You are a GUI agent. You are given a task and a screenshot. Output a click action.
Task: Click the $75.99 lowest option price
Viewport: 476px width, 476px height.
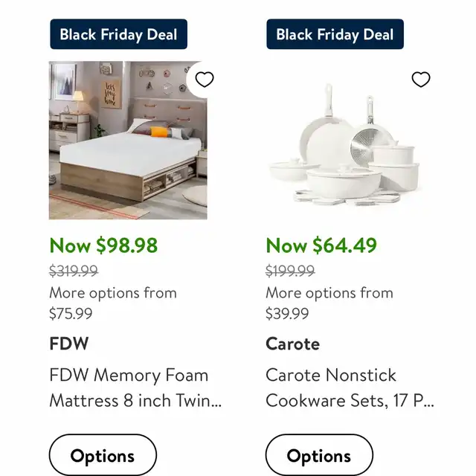tap(71, 314)
